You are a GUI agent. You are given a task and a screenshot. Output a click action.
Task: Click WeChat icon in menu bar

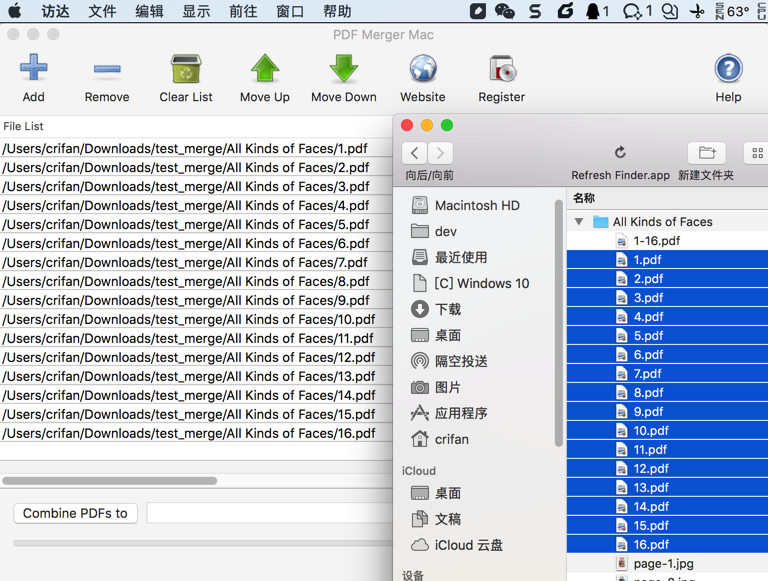click(x=504, y=11)
